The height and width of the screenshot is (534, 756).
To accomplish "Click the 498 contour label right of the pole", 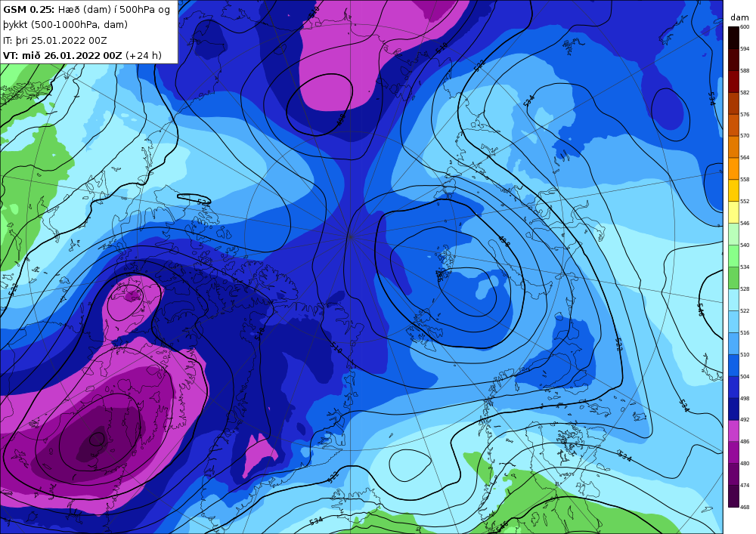I will click(x=503, y=241).
